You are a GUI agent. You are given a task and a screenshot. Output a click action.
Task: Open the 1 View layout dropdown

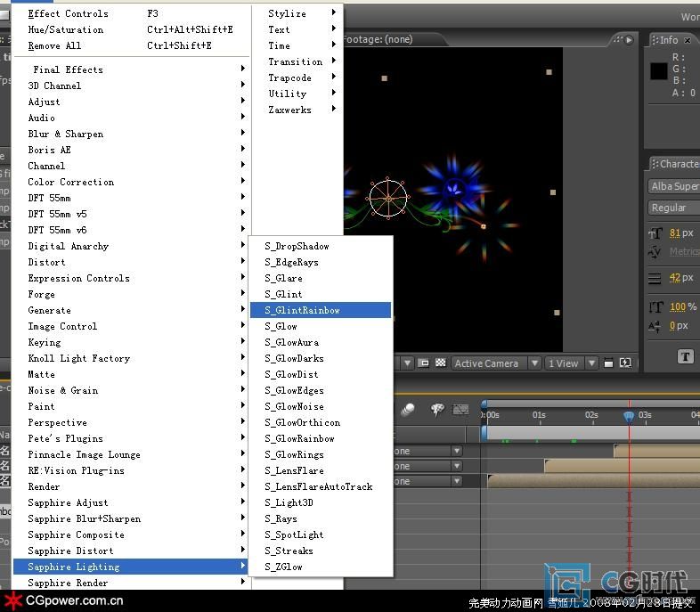click(x=571, y=363)
